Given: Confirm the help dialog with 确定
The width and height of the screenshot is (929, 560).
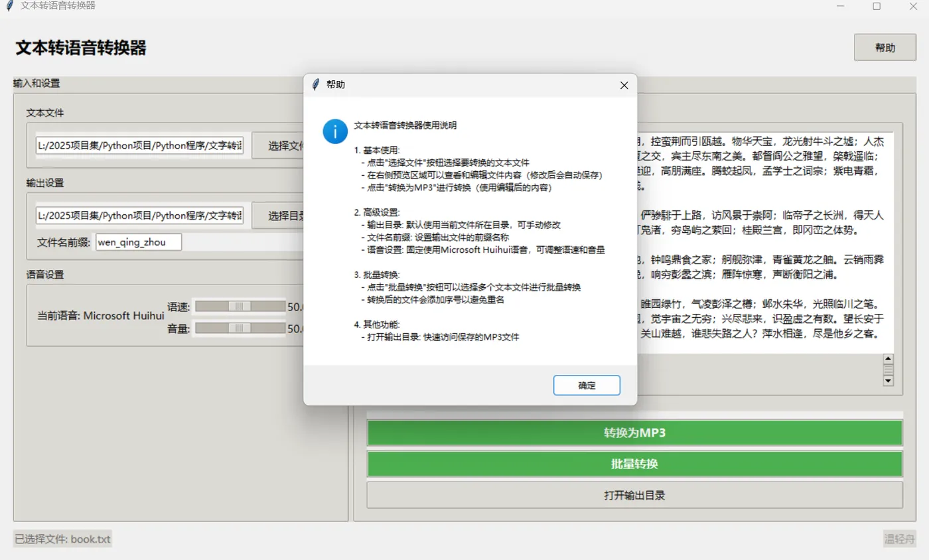Looking at the screenshot, I should [x=586, y=385].
